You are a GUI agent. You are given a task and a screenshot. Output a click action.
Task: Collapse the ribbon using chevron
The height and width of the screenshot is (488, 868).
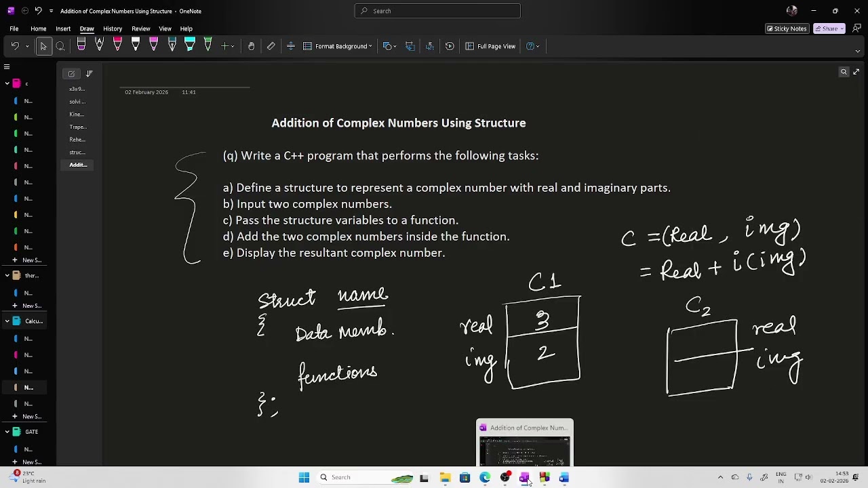857,51
